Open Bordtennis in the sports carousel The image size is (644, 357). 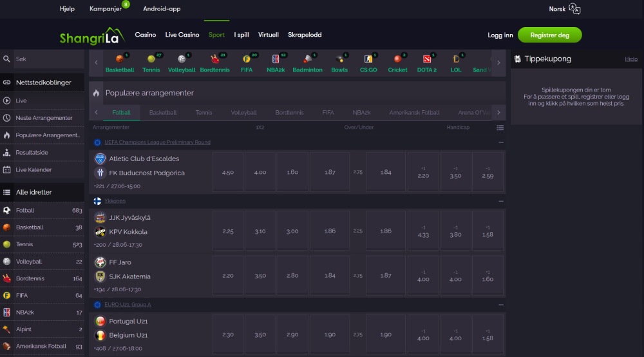pyautogui.click(x=214, y=63)
